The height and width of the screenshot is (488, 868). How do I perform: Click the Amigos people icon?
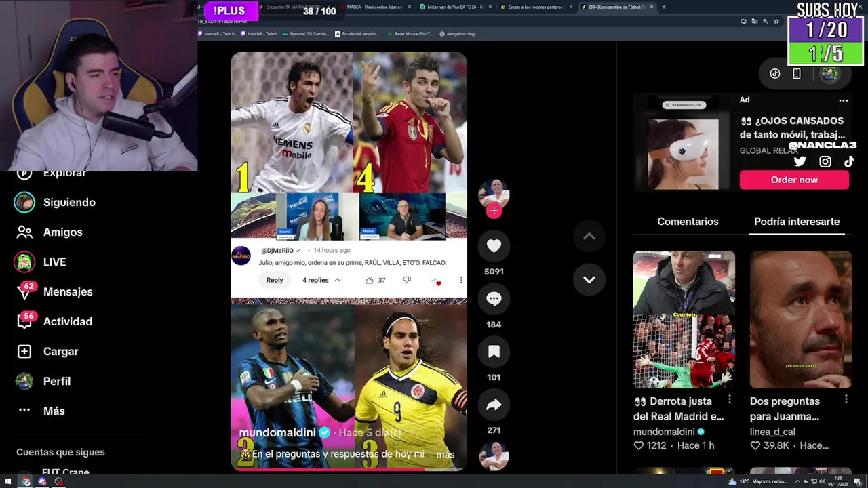pos(24,232)
